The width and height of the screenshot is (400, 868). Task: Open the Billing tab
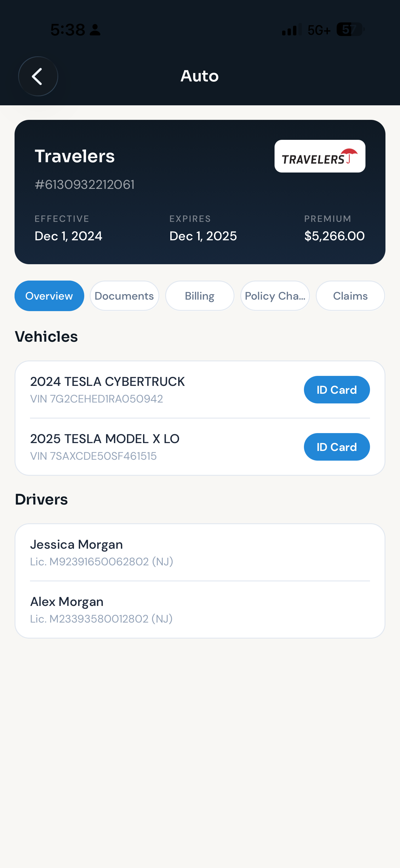pyautogui.click(x=200, y=295)
